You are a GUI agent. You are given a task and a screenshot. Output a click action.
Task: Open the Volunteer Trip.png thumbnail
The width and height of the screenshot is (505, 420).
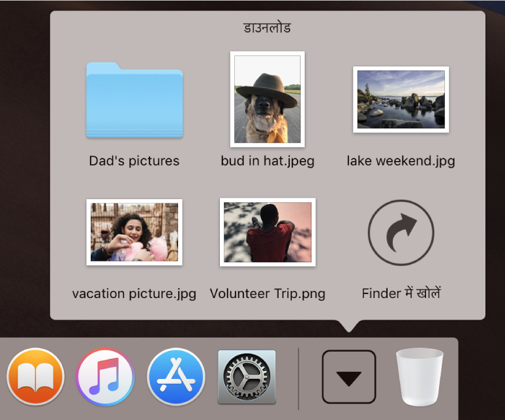tap(268, 232)
